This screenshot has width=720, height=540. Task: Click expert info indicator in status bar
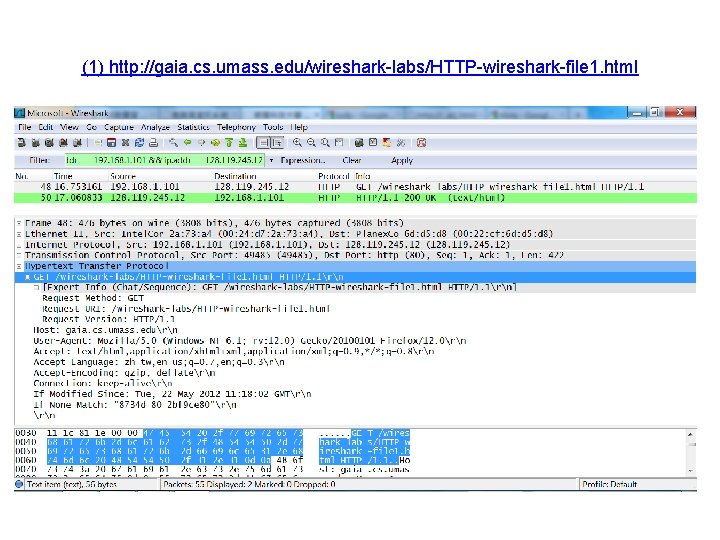tap(19, 484)
